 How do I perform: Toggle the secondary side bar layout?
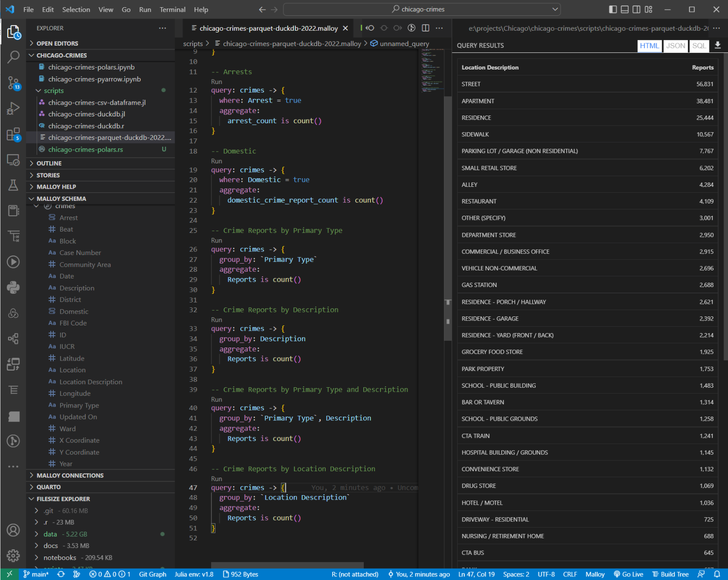(636, 9)
